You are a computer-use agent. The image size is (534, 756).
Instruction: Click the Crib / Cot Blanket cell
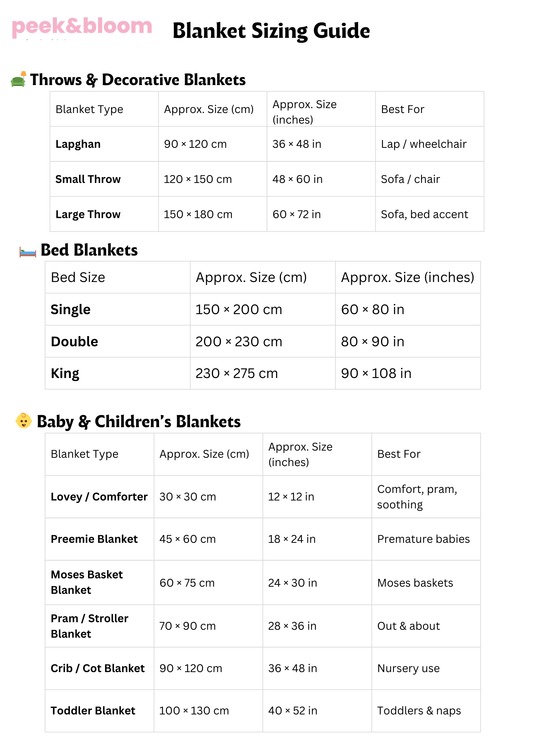[98, 668]
